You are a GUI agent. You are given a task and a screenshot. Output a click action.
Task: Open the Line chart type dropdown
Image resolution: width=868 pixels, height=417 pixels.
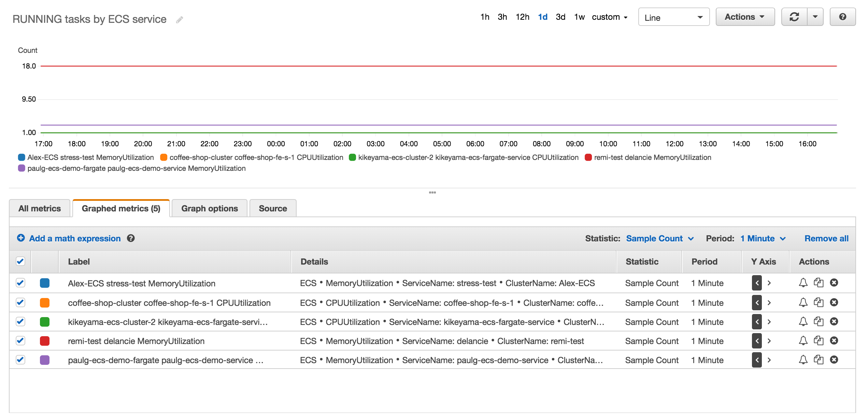(x=673, y=17)
